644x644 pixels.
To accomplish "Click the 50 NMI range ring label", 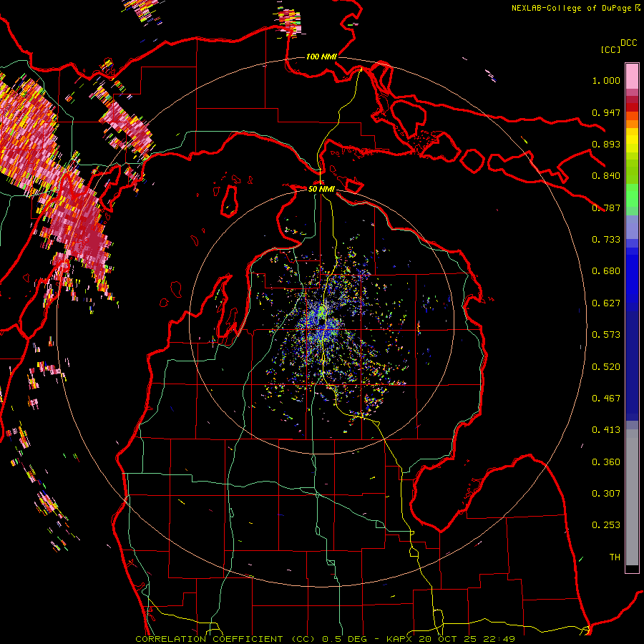I will 321,189.
